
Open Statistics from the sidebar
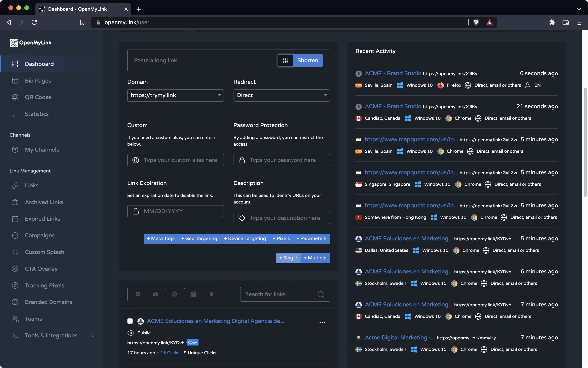pyautogui.click(x=37, y=114)
